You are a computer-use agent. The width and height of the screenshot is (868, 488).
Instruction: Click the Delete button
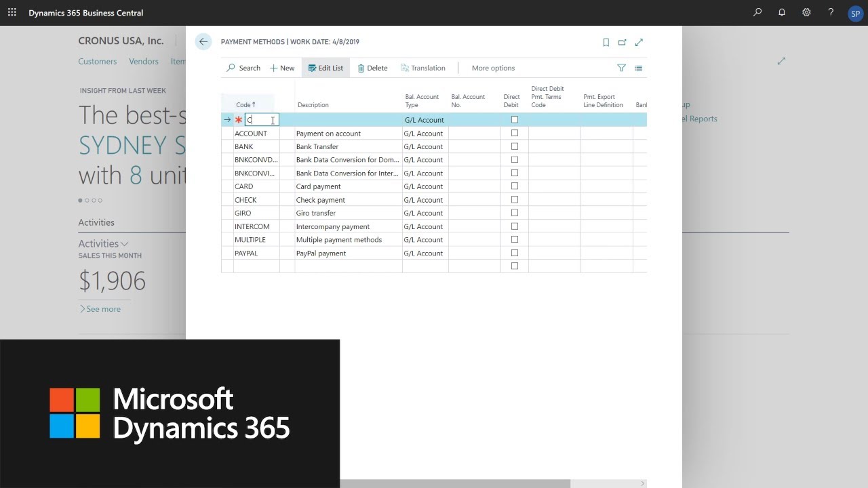(372, 68)
